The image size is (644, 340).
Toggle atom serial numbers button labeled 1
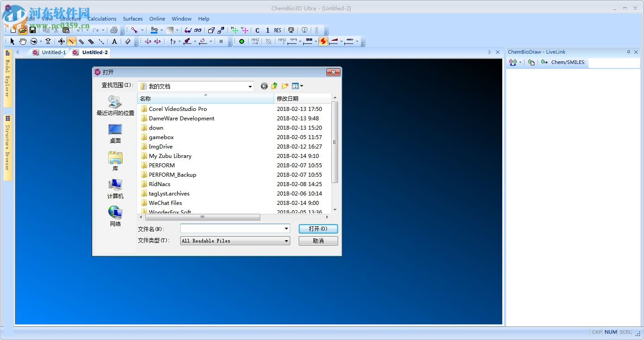pos(267,30)
